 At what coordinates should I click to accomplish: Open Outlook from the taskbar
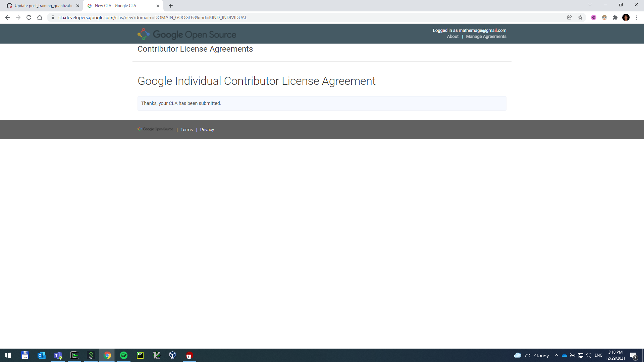click(42, 355)
